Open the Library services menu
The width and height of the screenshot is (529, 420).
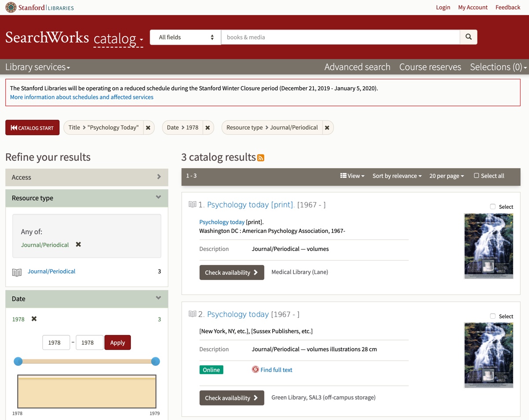[37, 67]
